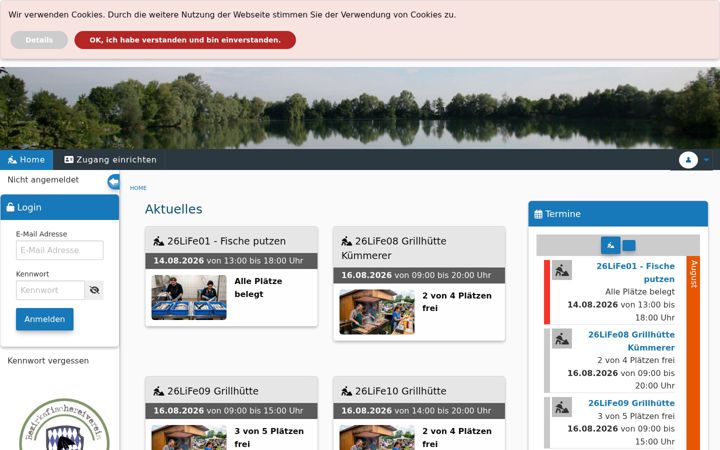Select the work-events filter button in Termine
This screenshot has height=450, width=720.
coord(611,245)
